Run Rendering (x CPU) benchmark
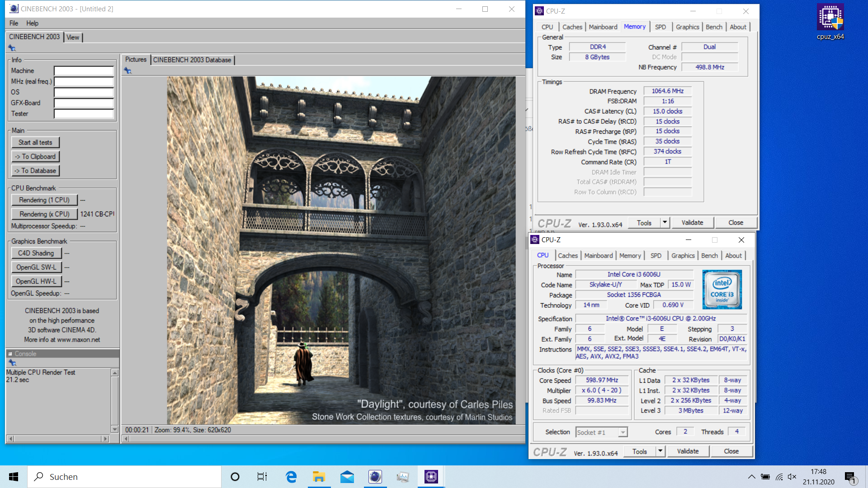The image size is (868, 488). click(44, 214)
